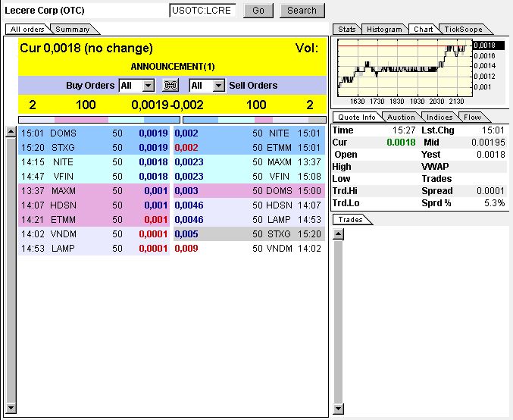Open the Histogram tab

[383, 30]
